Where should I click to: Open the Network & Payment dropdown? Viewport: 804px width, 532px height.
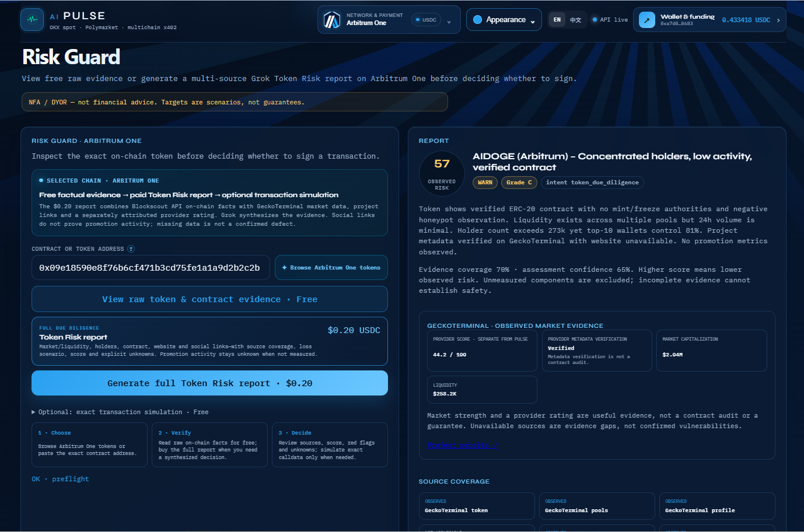(389, 20)
